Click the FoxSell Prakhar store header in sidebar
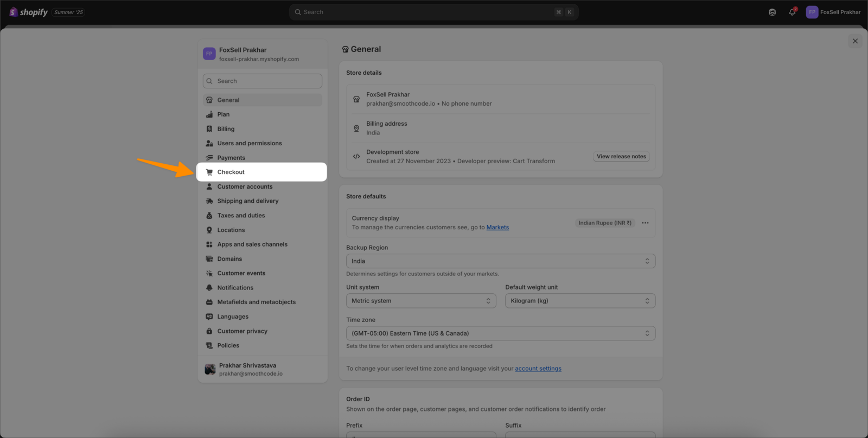Screen dimensions: 868x438 (x=263, y=54)
